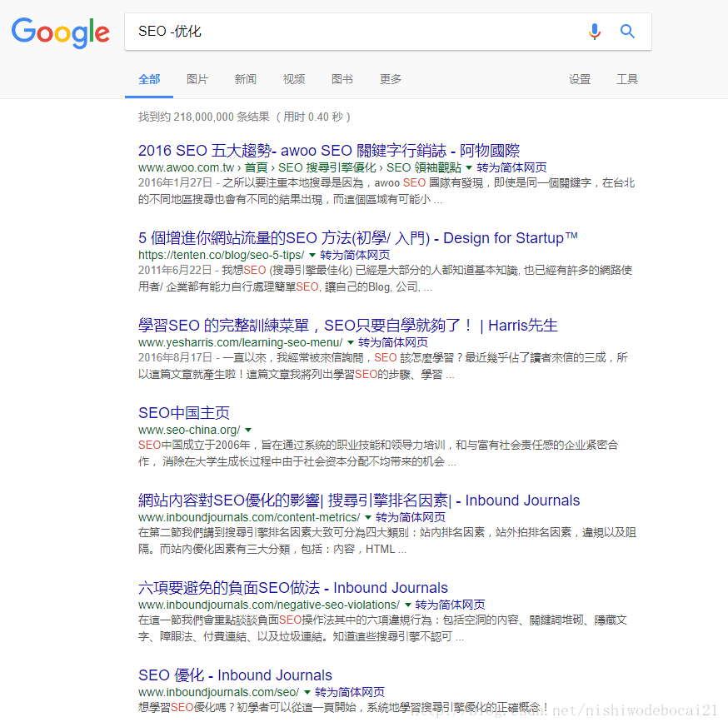Click SEO 領袖觀點 breadcrumb in awoo result

click(424, 167)
